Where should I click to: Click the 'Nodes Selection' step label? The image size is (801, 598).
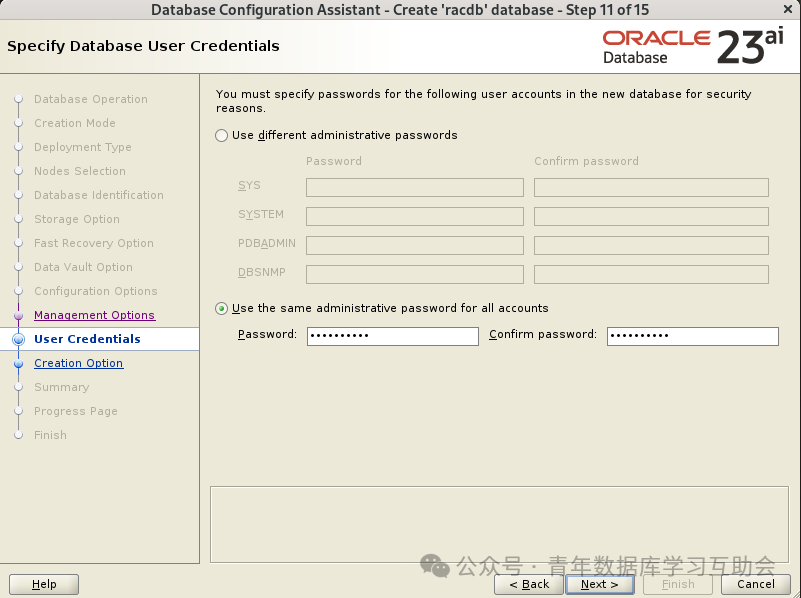(80, 171)
